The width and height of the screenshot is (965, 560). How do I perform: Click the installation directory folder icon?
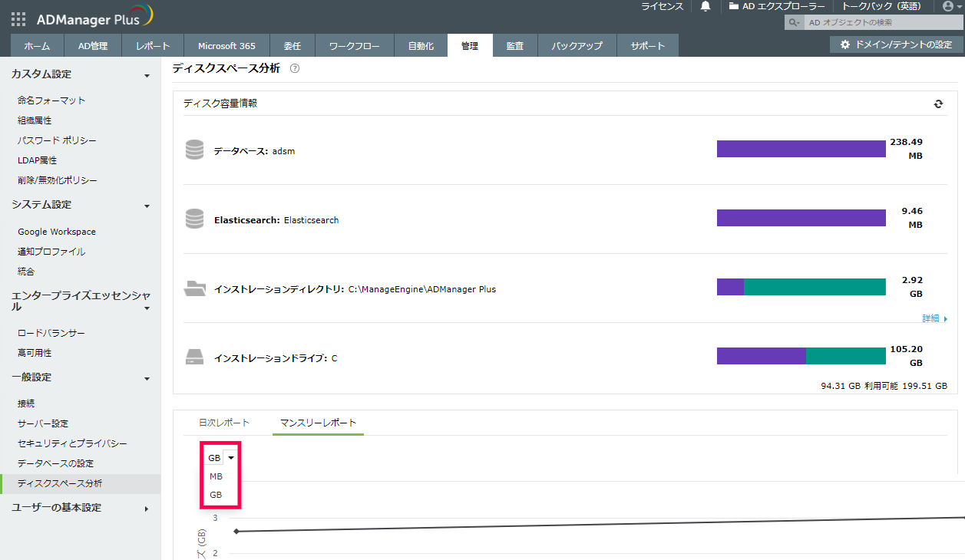click(195, 288)
